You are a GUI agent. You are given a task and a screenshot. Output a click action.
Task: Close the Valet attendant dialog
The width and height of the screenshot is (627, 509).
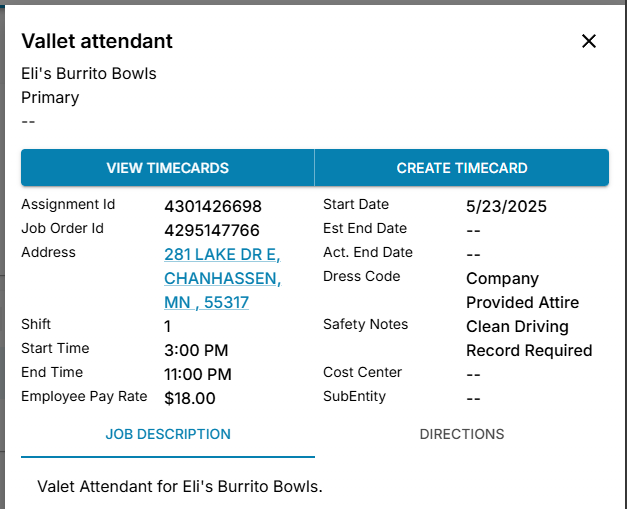pyautogui.click(x=589, y=41)
